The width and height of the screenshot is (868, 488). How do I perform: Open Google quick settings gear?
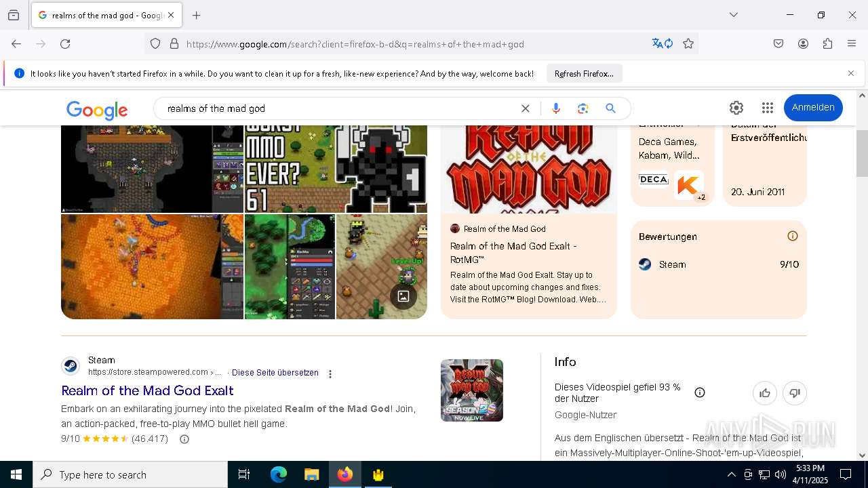click(x=736, y=108)
